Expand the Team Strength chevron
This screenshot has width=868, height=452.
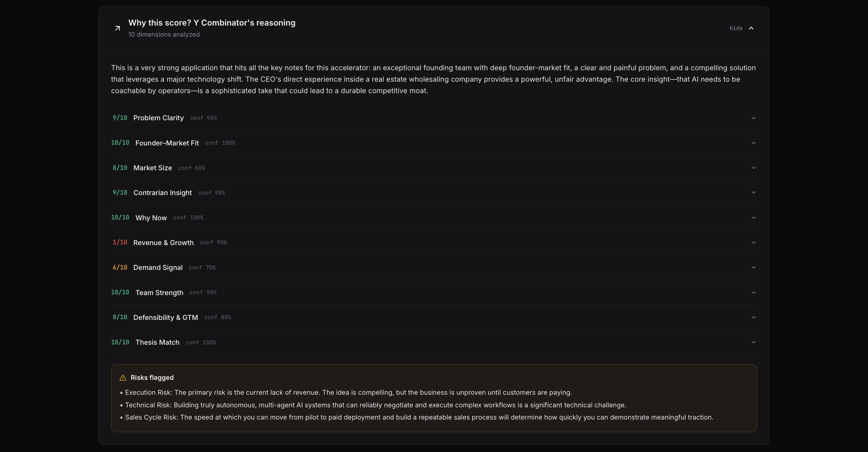coord(754,292)
